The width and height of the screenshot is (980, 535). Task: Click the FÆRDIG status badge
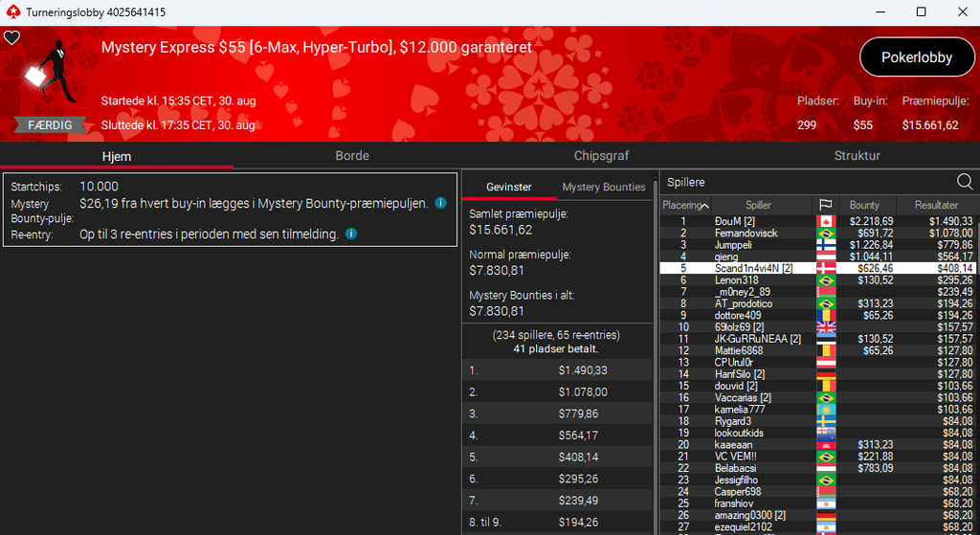pyautogui.click(x=50, y=125)
